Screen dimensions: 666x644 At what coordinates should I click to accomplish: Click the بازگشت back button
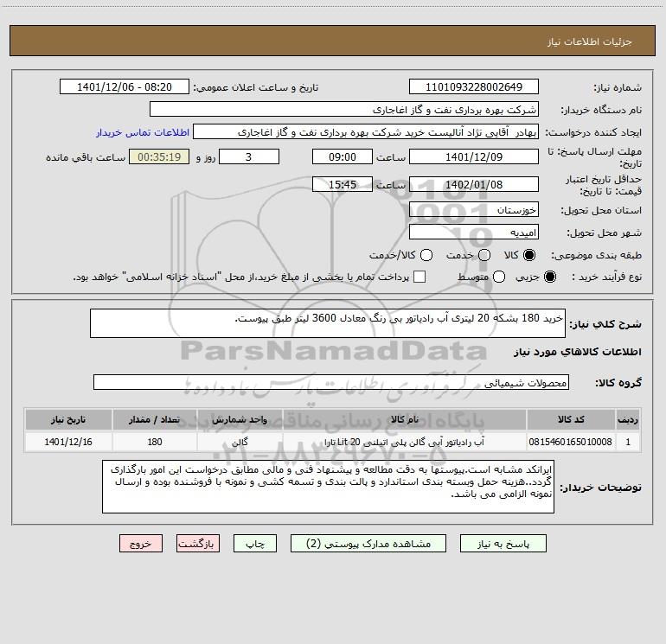198,544
